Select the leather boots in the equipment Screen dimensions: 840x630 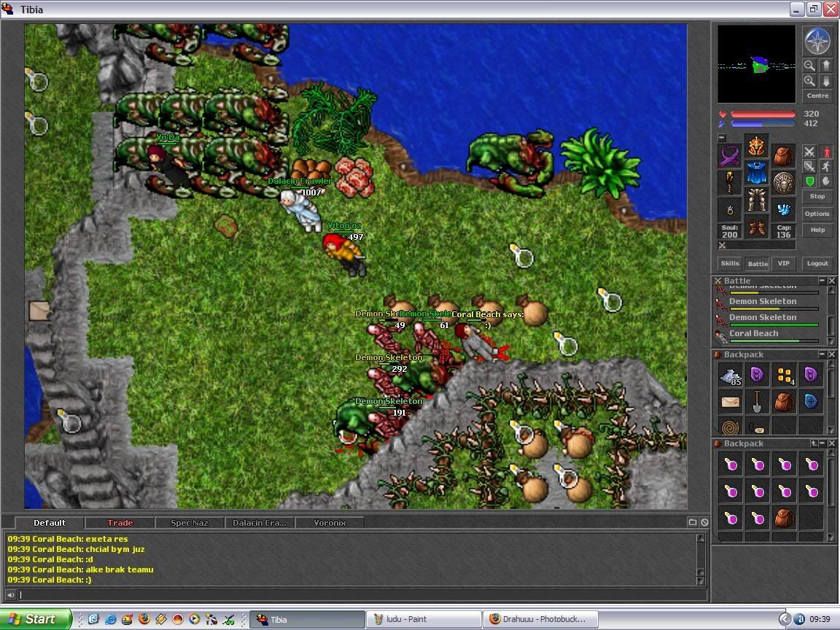tap(756, 226)
